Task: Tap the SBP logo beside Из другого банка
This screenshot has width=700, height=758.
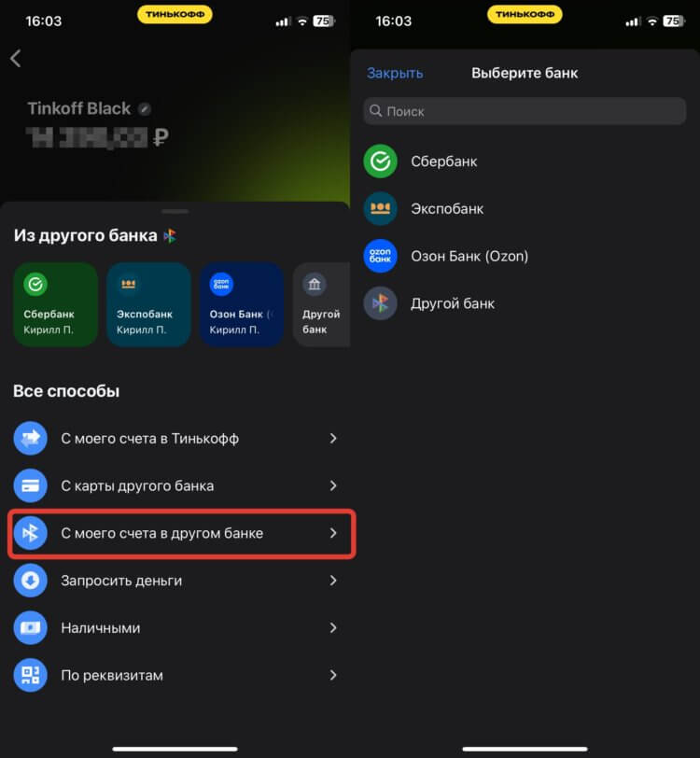Action: click(x=170, y=236)
